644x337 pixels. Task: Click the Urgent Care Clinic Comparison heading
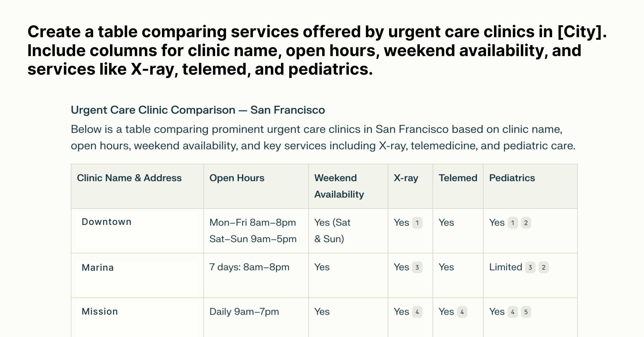point(198,110)
